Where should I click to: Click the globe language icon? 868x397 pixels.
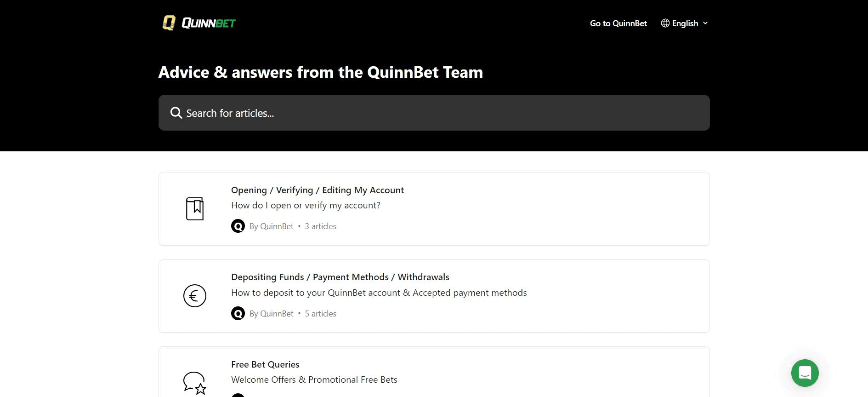point(665,23)
